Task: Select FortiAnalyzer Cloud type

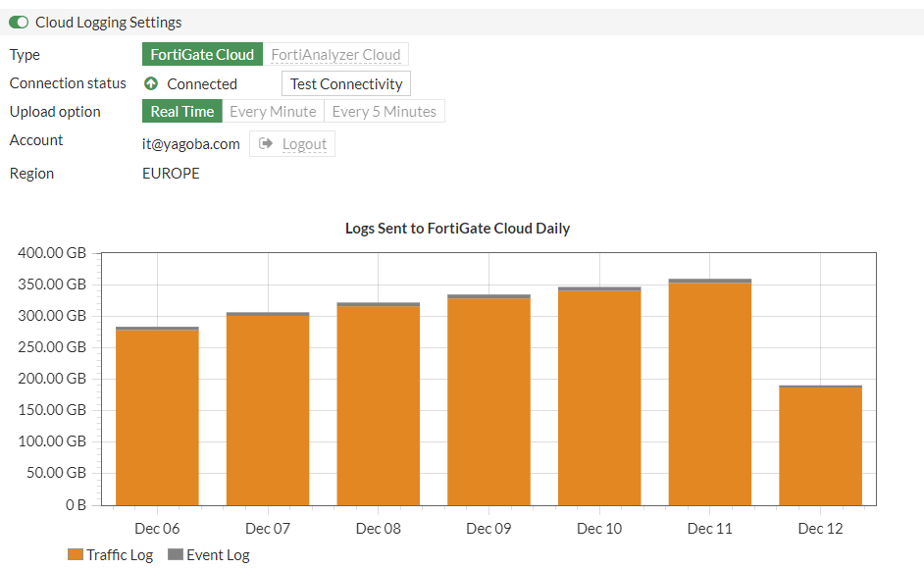Action: tap(335, 55)
